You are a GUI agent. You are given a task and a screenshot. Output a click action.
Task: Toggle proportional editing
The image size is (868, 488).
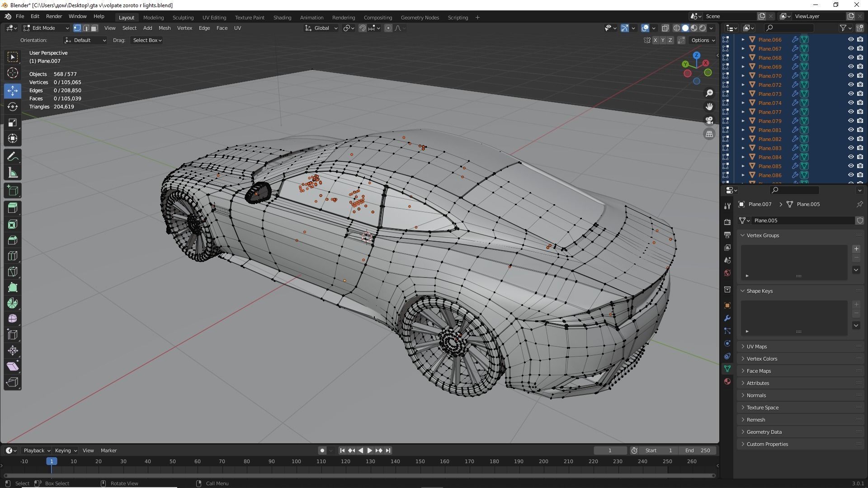tap(388, 28)
